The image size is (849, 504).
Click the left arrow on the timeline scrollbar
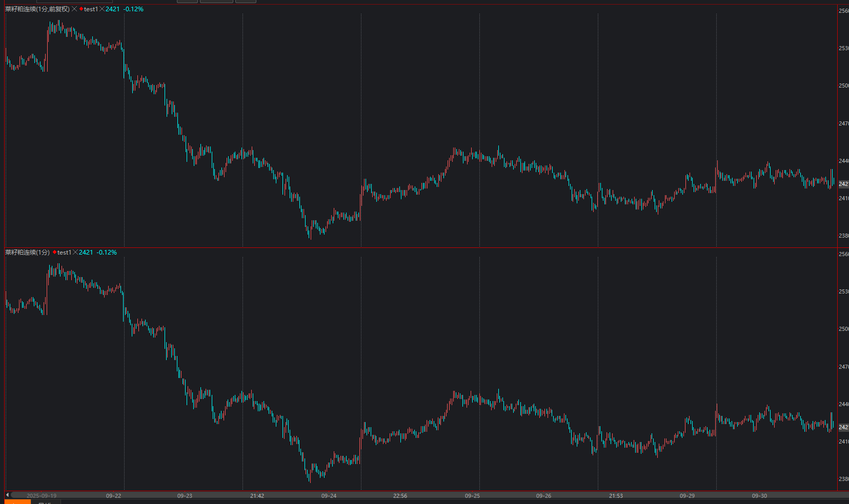[7, 495]
